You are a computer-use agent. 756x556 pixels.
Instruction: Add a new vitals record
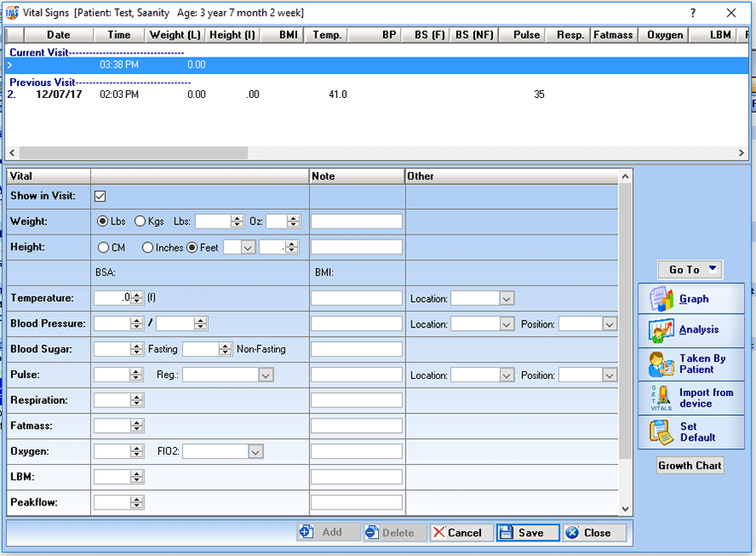click(x=327, y=531)
